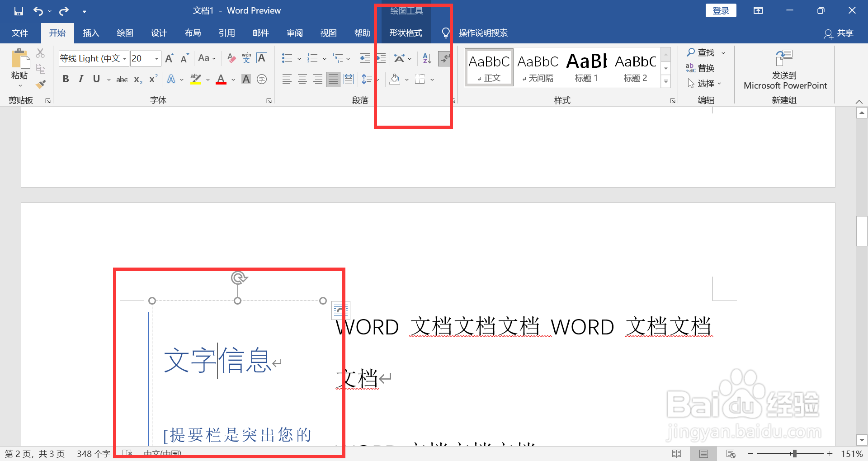Decrease font size with the A-down icon
Screen dimensions: 868x461
[184, 58]
